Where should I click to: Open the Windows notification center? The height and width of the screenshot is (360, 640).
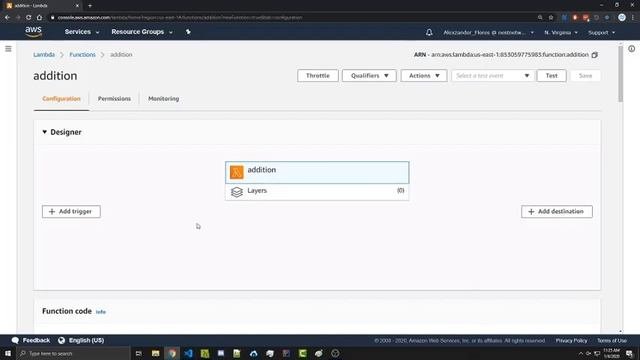coord(629,353)
